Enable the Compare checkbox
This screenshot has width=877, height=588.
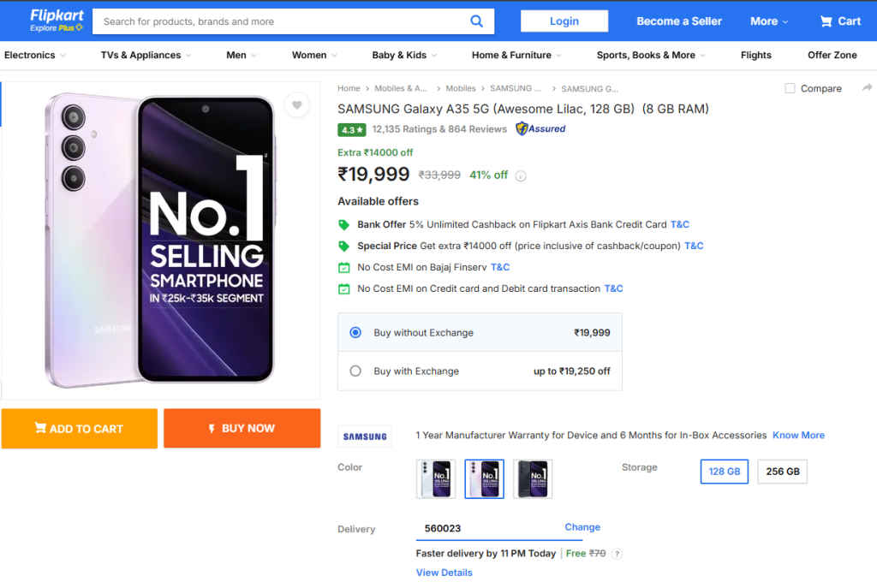tap(788, 88)
